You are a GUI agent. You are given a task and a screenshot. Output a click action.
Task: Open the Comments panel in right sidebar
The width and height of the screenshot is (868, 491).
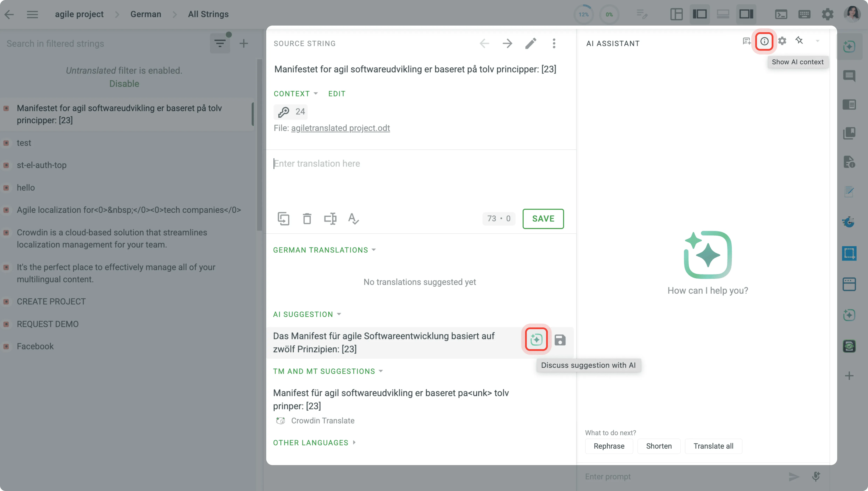point(849,76)
